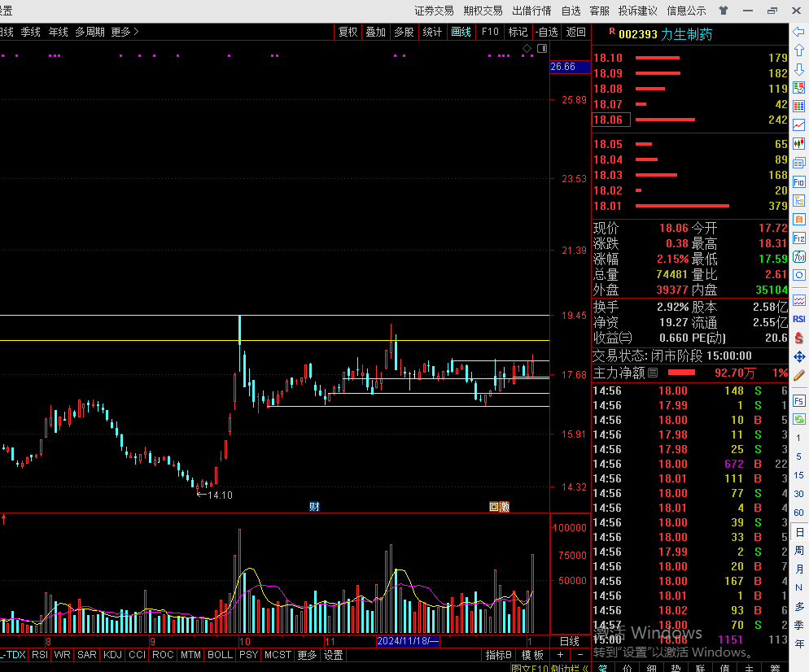Click the green refresh icon in sidebar
This screenshot has width=809, height=672.
click(799, 419)
